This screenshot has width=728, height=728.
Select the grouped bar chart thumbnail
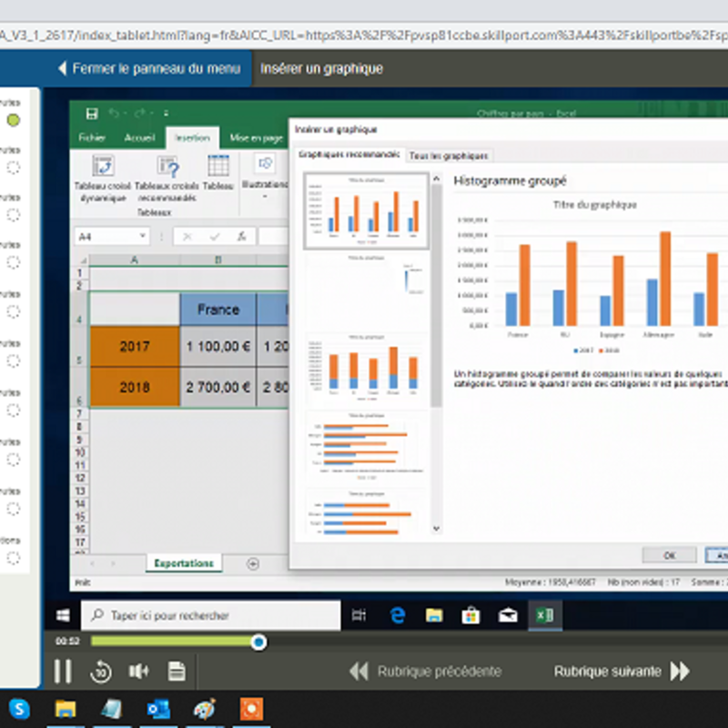[367, 447]
